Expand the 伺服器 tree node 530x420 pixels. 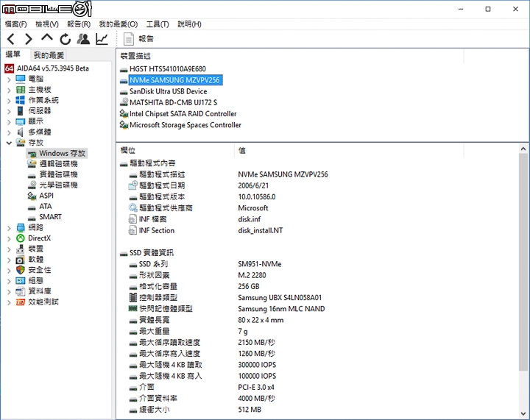[x=9, y=111]
